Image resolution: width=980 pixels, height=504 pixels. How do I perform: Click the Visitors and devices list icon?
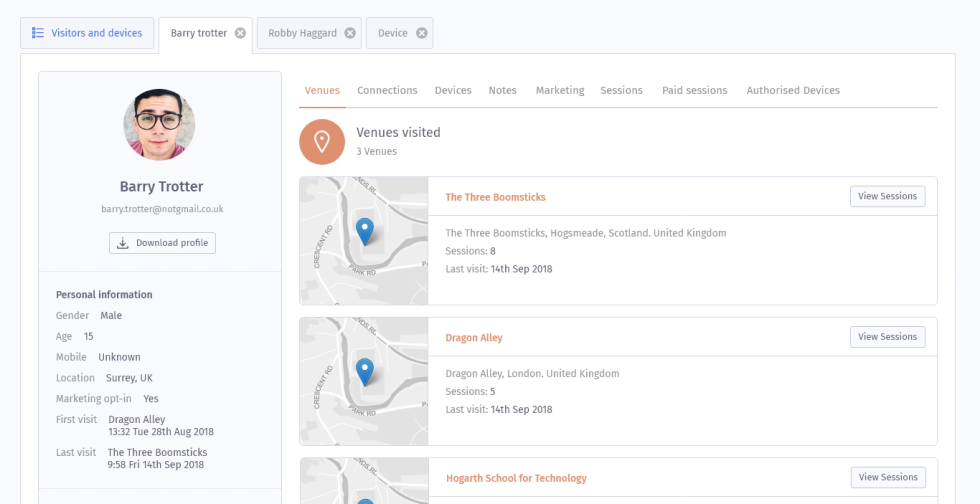click(x=38, y=33)
